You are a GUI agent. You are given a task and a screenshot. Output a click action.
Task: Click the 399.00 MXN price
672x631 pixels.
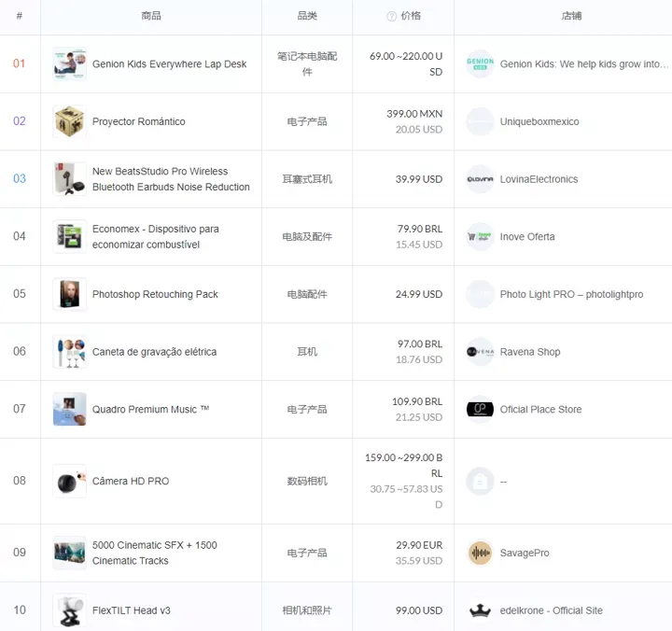coord(414,114)
